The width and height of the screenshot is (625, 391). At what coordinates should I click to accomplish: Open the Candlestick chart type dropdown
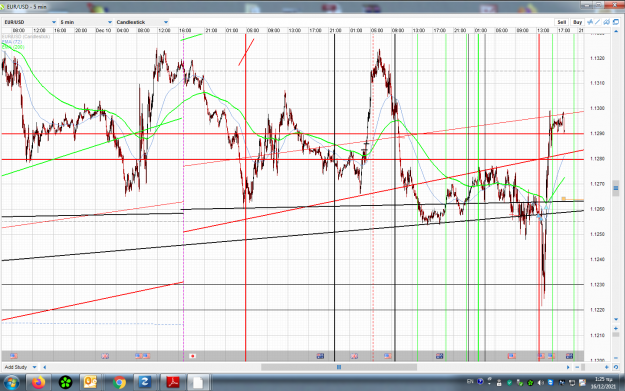[142, 22]
